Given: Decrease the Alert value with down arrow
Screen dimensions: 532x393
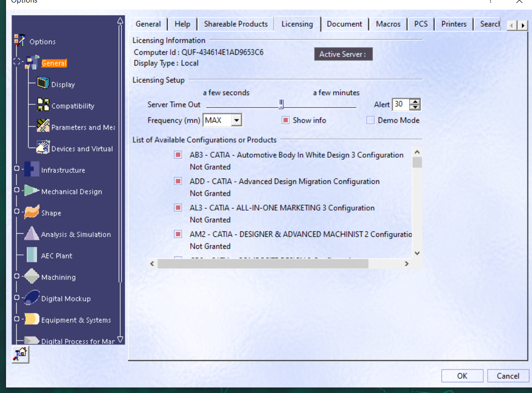Looking at the screenshot, I should point(415,107).
